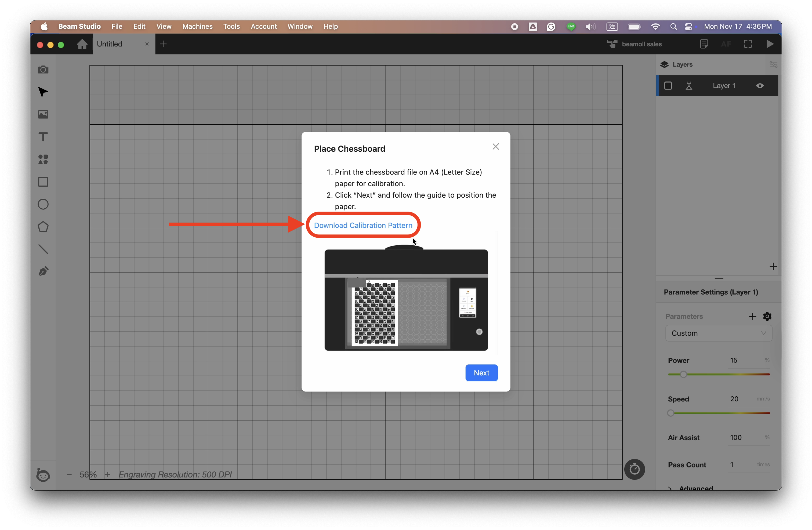Viewport: 812px width, 530px height.
Task: Click the Power slider handle
Action: [683, 375]
